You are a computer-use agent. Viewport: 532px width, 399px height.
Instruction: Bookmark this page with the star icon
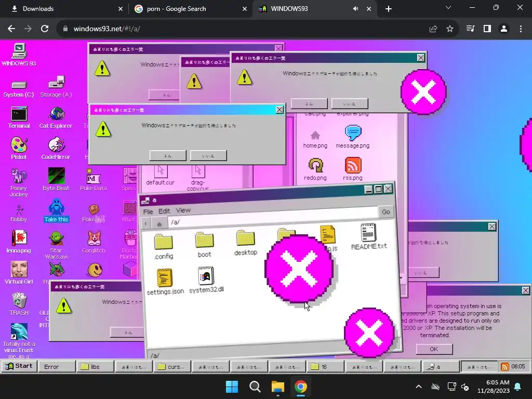[450, 29]
